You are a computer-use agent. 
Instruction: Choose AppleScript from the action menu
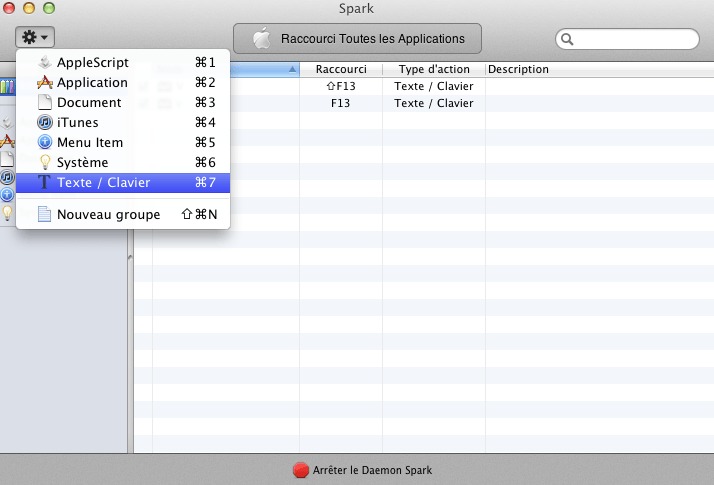pyautogui.click(x=123, y=62)
